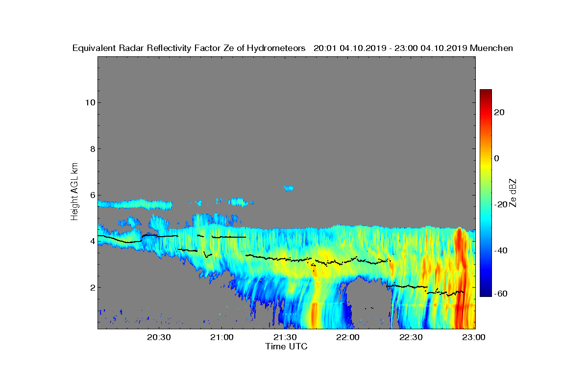Click the height tick label 10
The width and height of the screenshot is (588, 392).
(x=89, y=102)
